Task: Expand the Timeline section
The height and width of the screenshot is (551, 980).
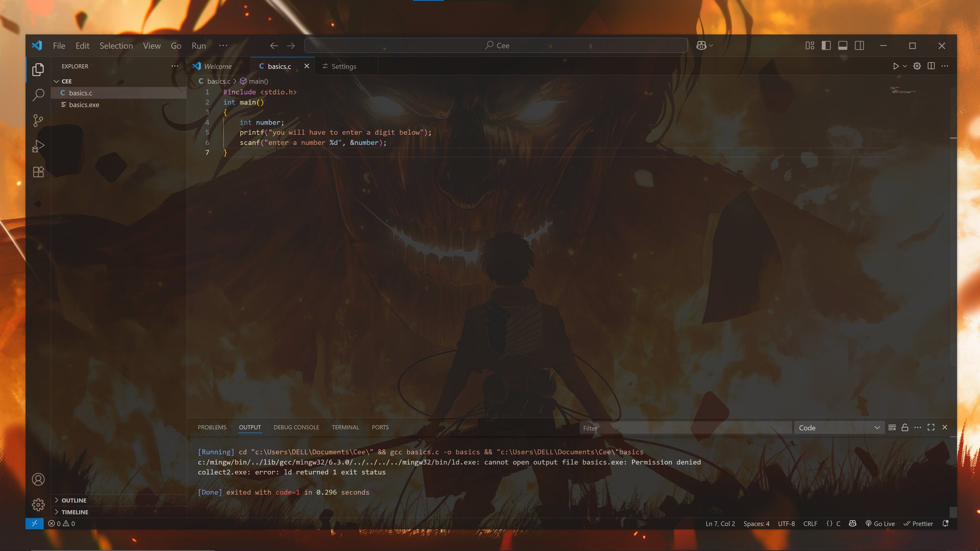Action: tap(119, 512)
